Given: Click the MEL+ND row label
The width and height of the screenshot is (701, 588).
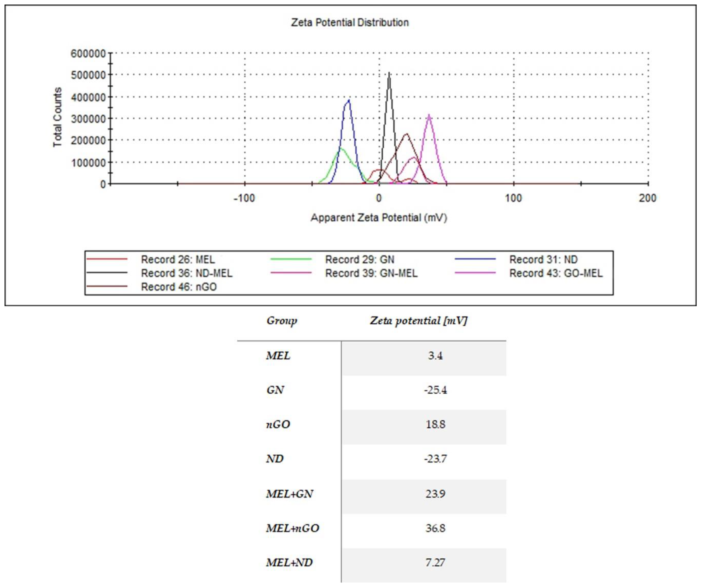Looking at the screenshot, I should pos(289,562).
